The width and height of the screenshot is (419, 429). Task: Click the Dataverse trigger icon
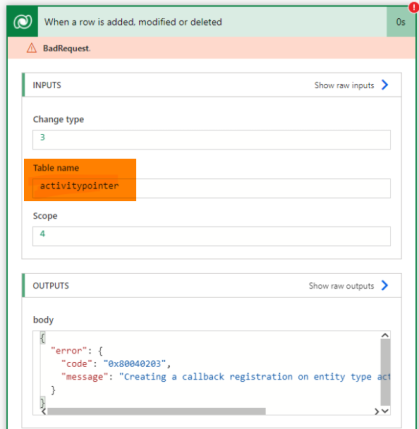pos(23,22)
